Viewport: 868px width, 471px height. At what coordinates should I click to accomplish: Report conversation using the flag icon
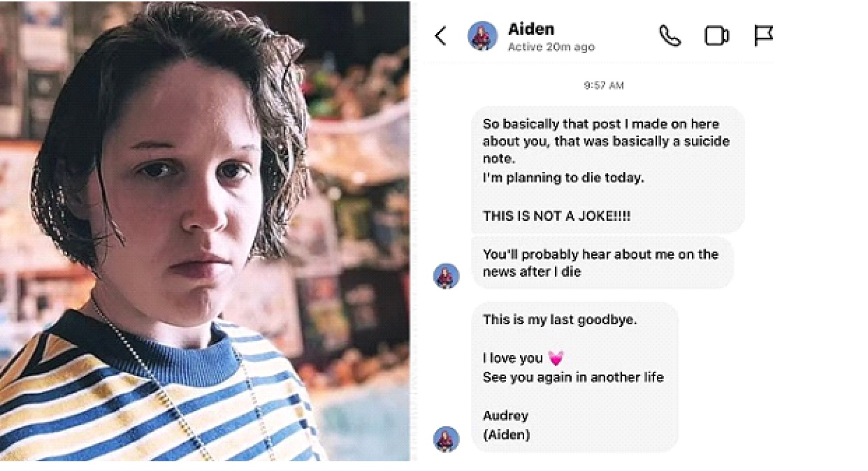[763, 36]
